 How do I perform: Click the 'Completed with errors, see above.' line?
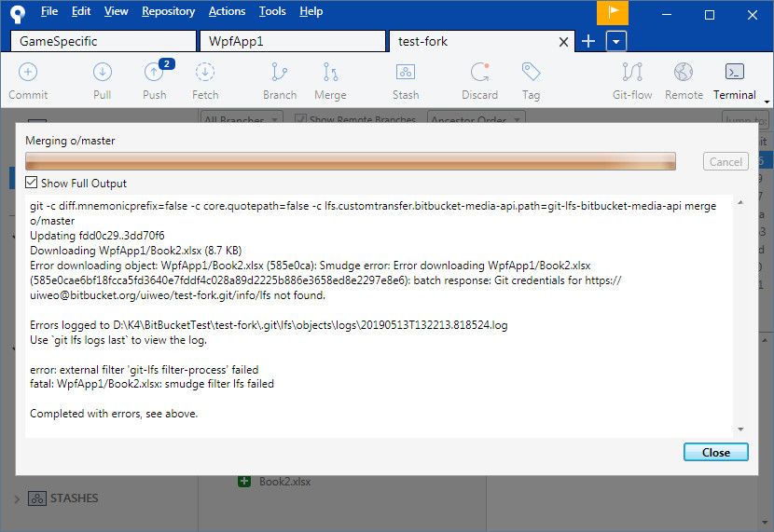point(114,414)
